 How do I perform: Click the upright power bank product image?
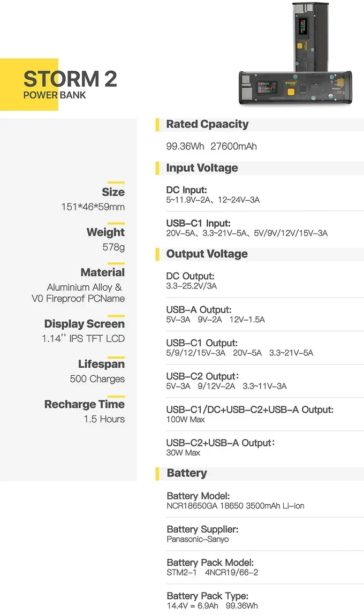click(x=309, y=36)
